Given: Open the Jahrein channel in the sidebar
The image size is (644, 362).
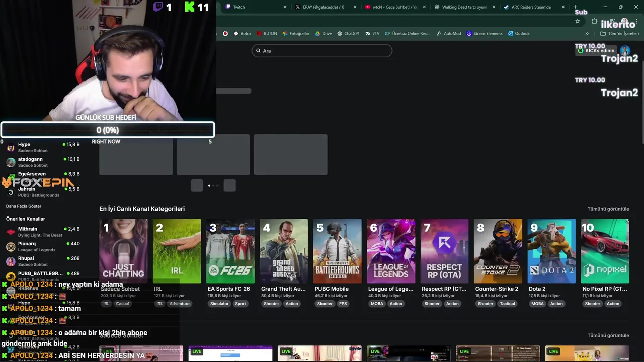Looking at the screenshot, I should 43,191.
